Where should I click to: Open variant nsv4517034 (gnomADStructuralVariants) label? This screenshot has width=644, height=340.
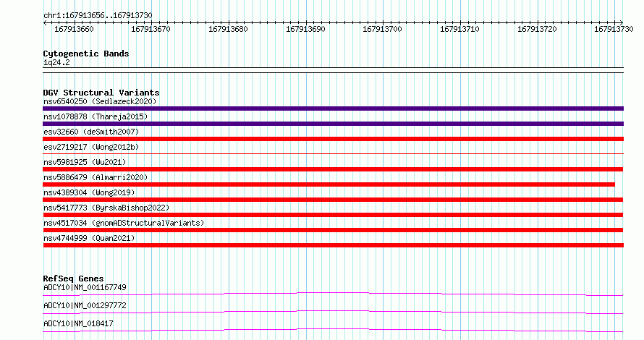124,223
